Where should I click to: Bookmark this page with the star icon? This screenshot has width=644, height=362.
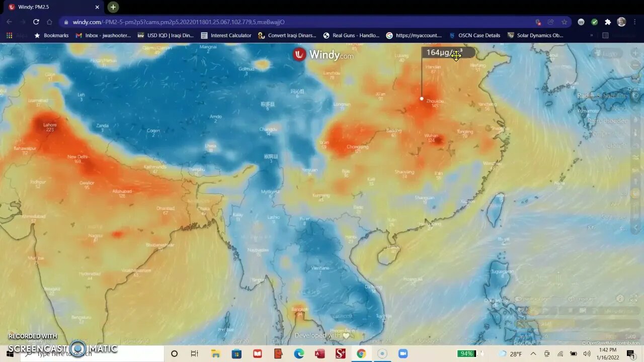tap(565, 22)
